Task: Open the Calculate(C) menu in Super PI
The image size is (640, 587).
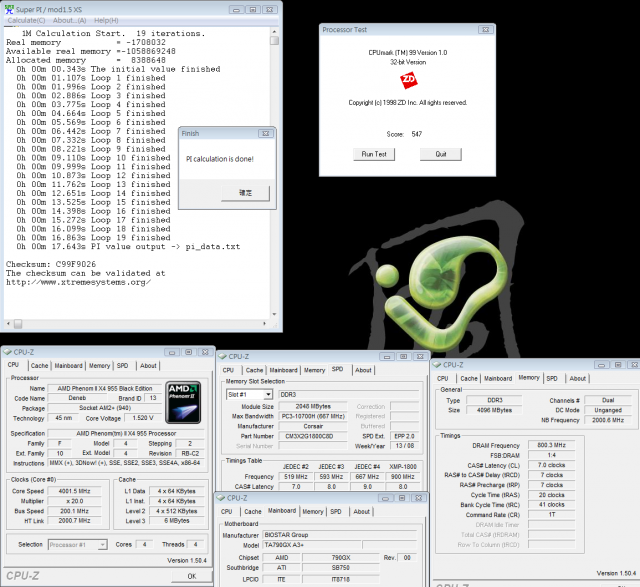Action: 26,20
